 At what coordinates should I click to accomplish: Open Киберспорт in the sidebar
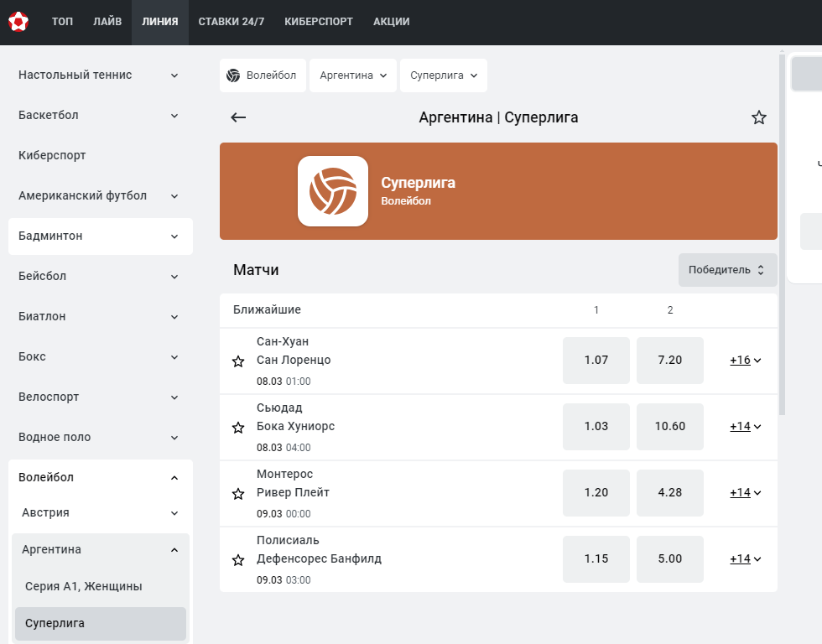(101, 156)
